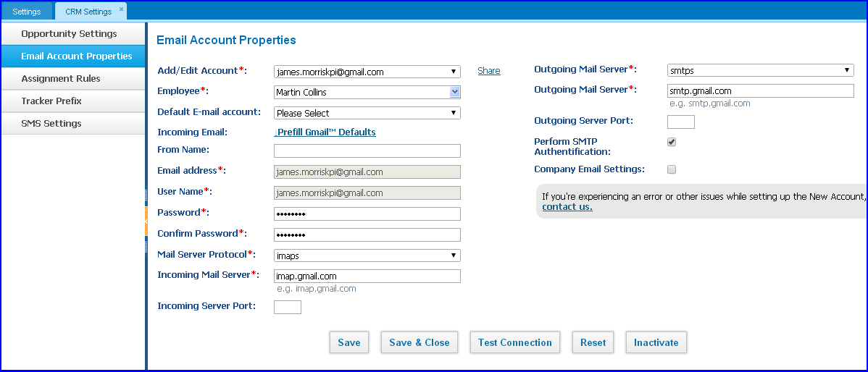The height and width of the screenshot is (372, 868).
Task: Switch to the Settings tab
Action: click(27, 11)
